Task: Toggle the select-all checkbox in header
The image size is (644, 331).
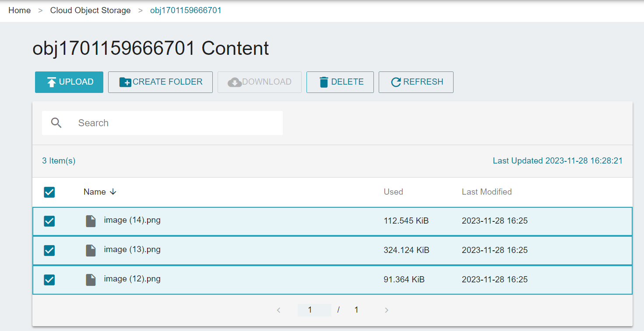Action: [49, 192]
